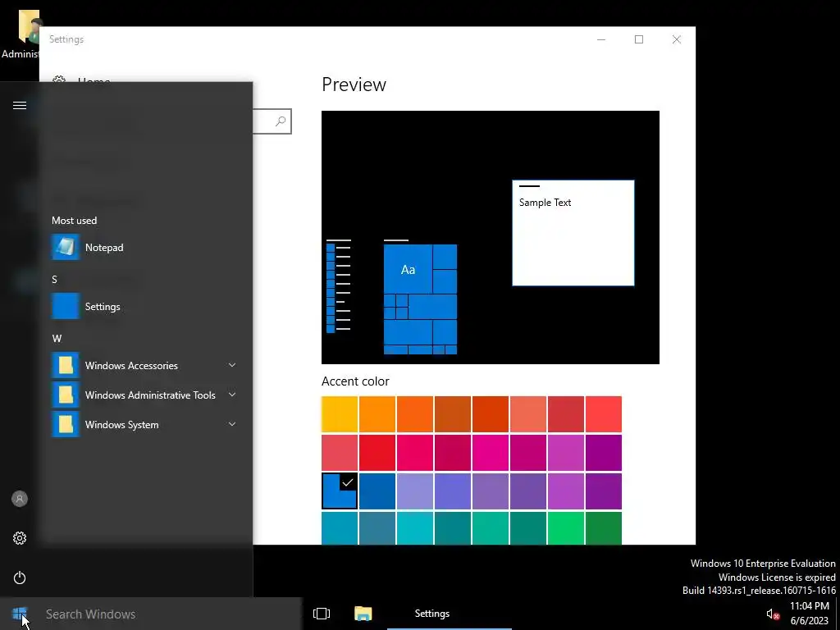
Task: Expand Windows Accessories chevron
Action: point(232,365)
